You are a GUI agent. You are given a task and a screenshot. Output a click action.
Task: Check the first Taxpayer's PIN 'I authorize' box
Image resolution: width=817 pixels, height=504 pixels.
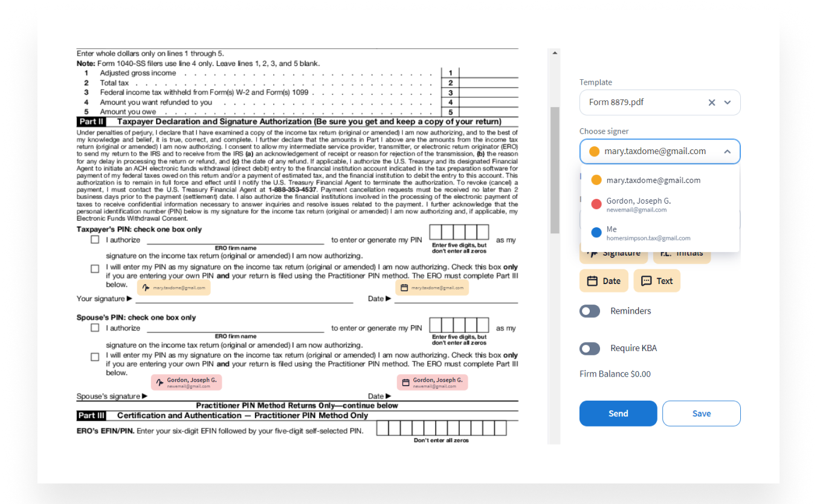pyautogui.click(x=95, y=240)
